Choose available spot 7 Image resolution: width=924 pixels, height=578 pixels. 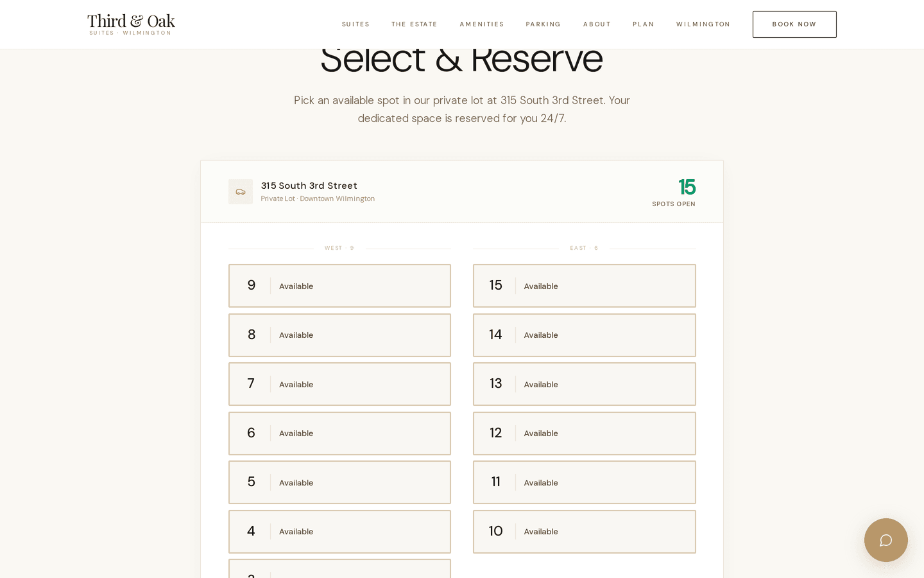(339, 384)
